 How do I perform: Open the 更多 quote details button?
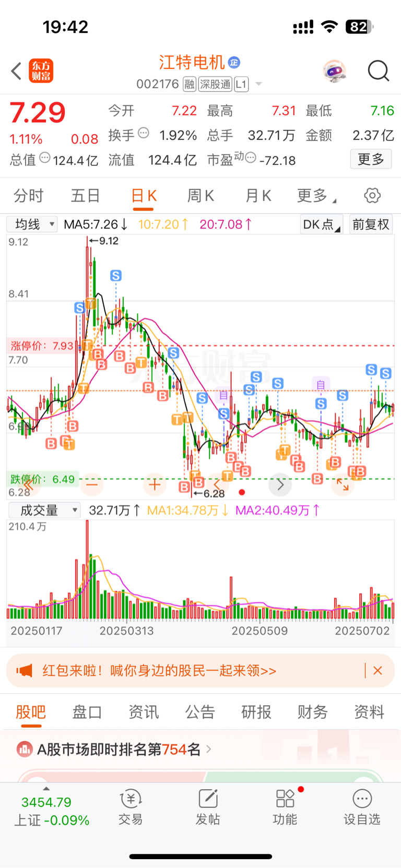371,159
